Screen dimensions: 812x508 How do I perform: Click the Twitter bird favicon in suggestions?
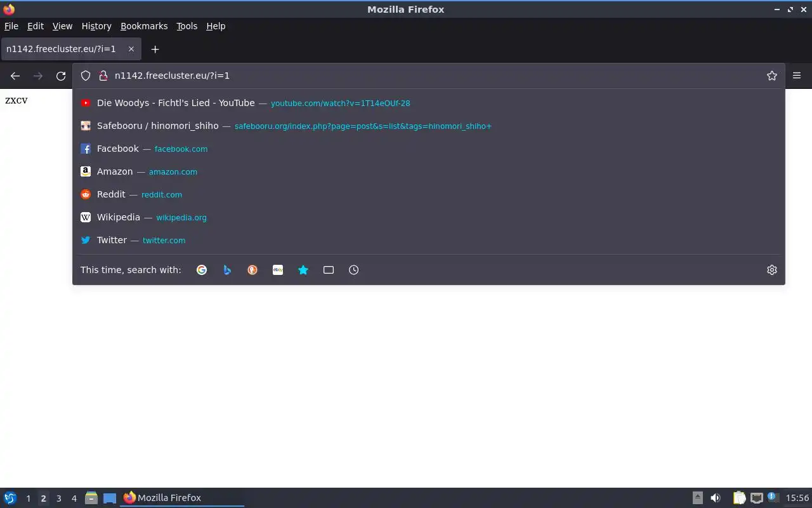coord(86,240)
